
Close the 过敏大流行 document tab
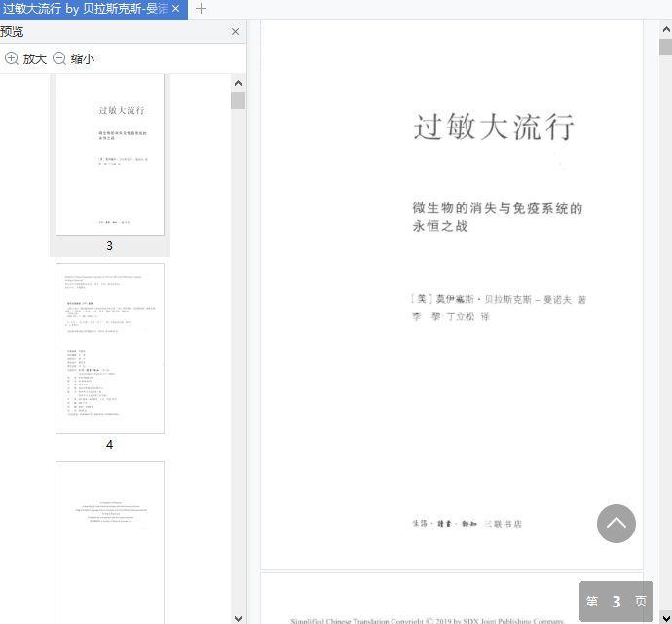[175, 9]
